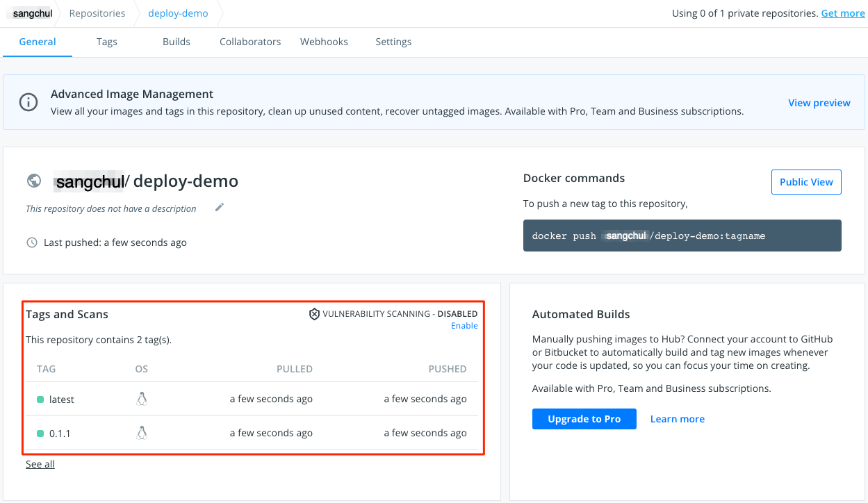Click the Automated Builds heading
This screenshot has height=503, width=868.
tap(581, 314)
